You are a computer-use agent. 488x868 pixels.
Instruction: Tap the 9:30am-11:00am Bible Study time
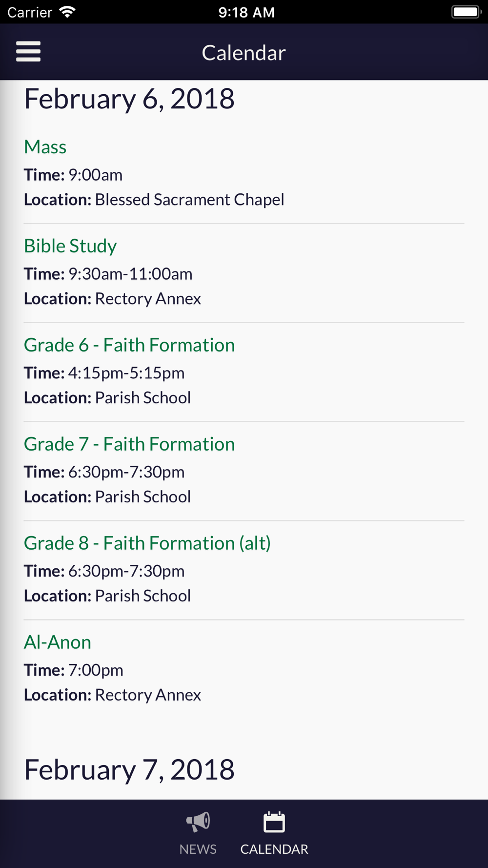point(130,274)
